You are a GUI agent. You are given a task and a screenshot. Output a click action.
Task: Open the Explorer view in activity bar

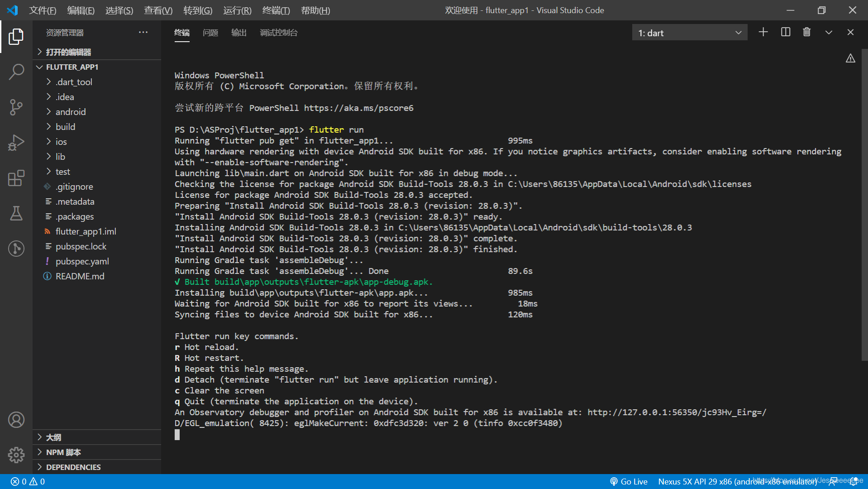coord(16,37)
